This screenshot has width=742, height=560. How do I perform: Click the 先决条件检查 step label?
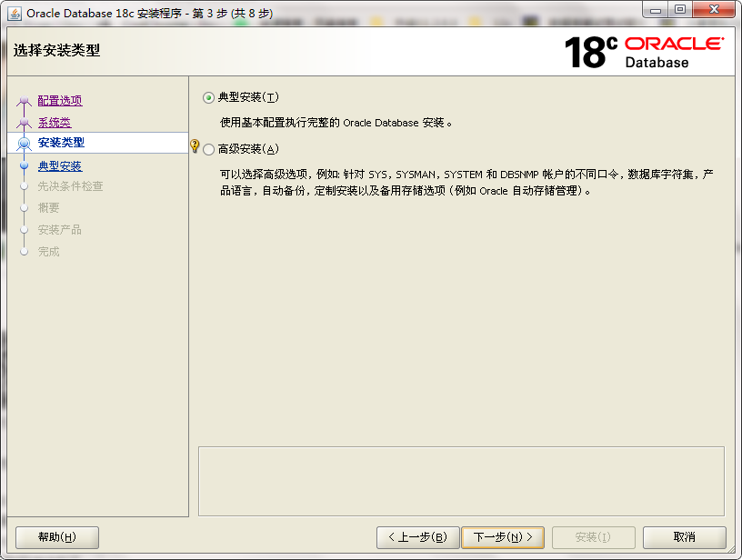pyautogui.click(x=71, y=186)
